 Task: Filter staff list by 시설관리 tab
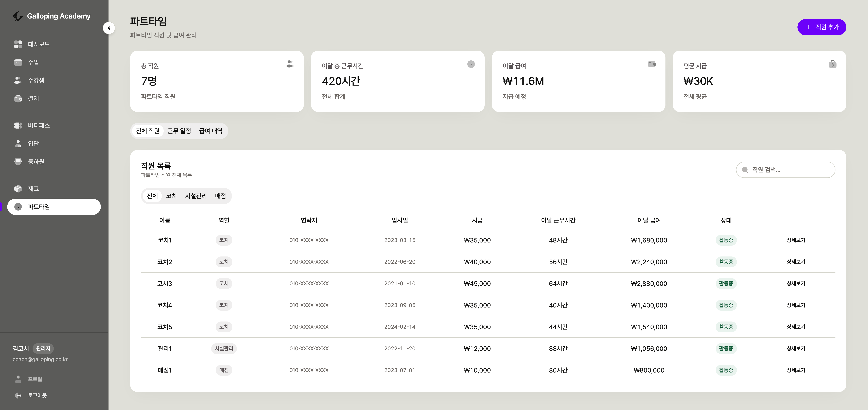pyautogui.click(x=196, y=196)
